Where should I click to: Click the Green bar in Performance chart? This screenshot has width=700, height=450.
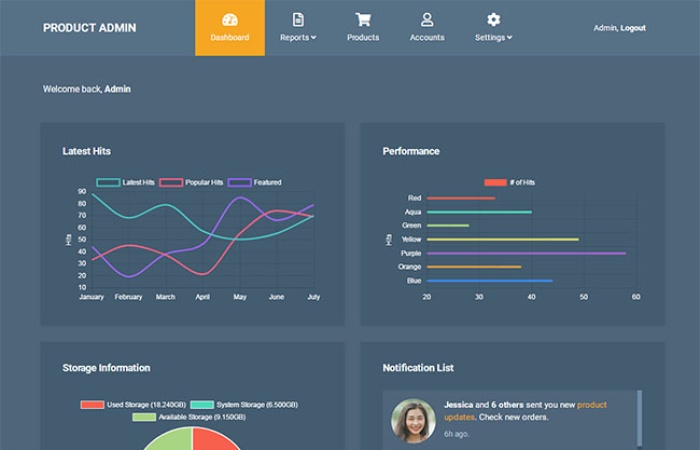click(448, 225)
